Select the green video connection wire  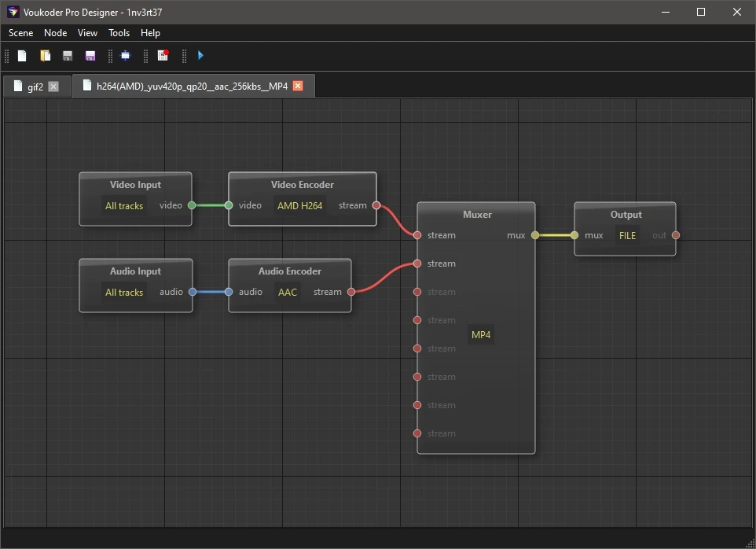(x=210, y=205)
